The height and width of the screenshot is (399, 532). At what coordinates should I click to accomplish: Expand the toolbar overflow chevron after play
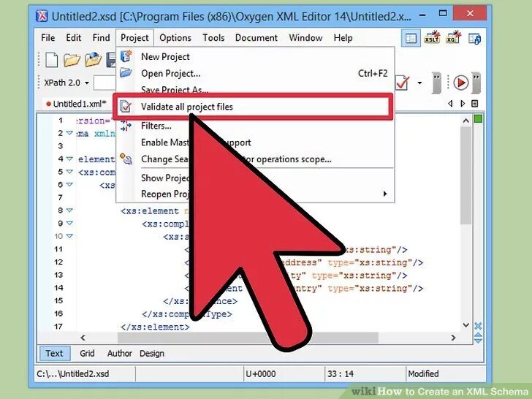[476, 83]
